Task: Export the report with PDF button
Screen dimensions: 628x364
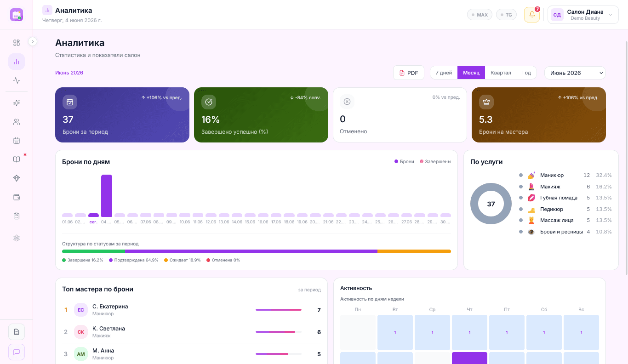Action: (409, 73)
